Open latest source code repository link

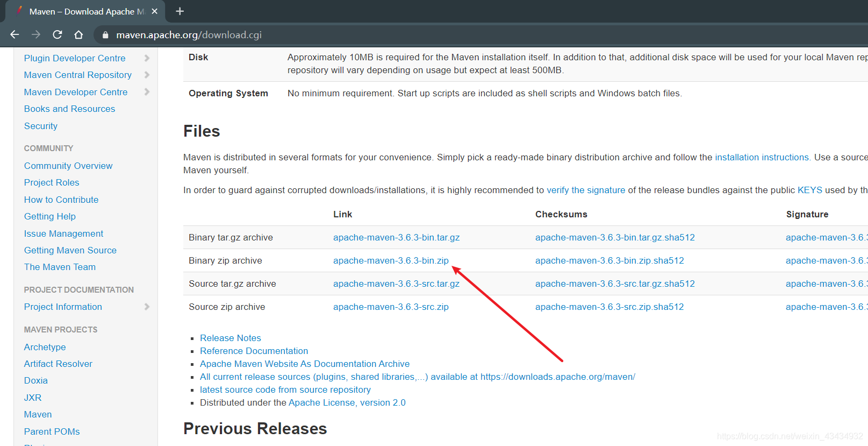click(285, 390)
